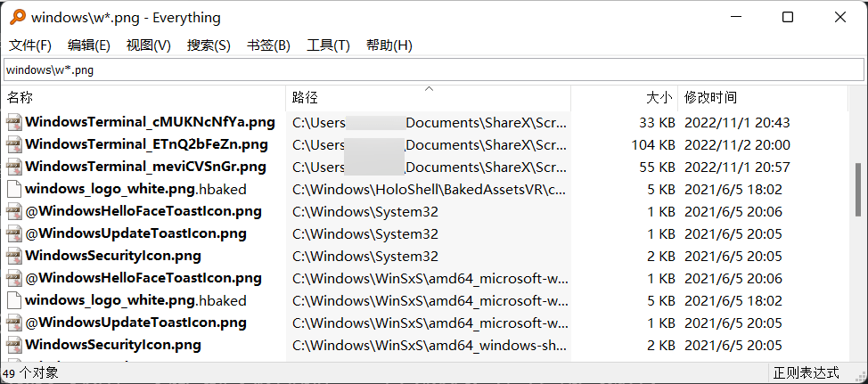Viewport: 868px width, 384px height.
Task: Click the vertical scrollbar thumb of the results list
Action: (858, 190)
